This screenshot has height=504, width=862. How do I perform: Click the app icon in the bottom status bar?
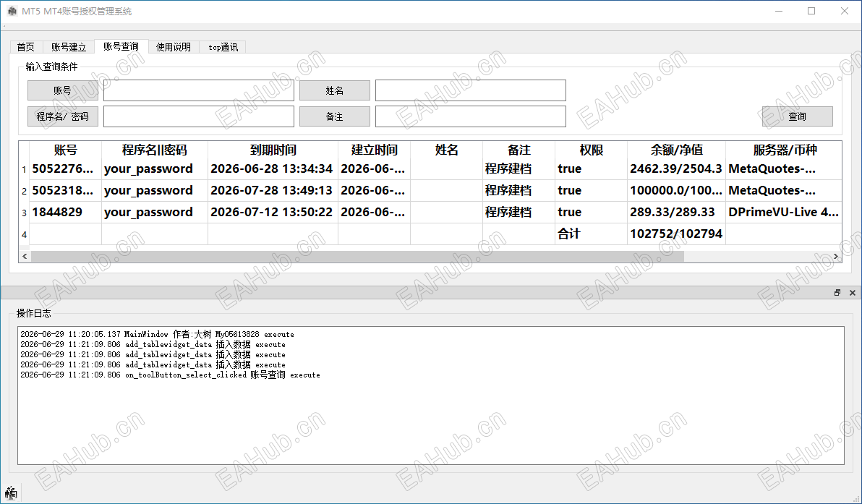click(x=11, y=492)
